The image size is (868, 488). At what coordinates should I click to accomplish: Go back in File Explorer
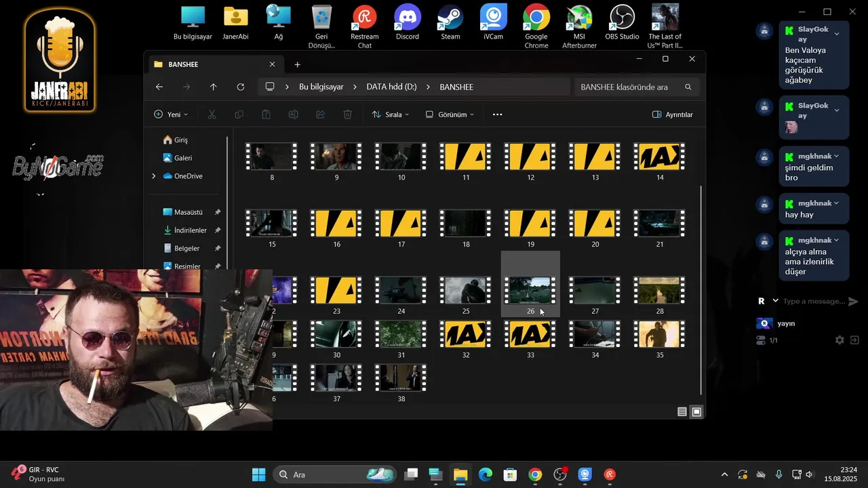point(159,87)
